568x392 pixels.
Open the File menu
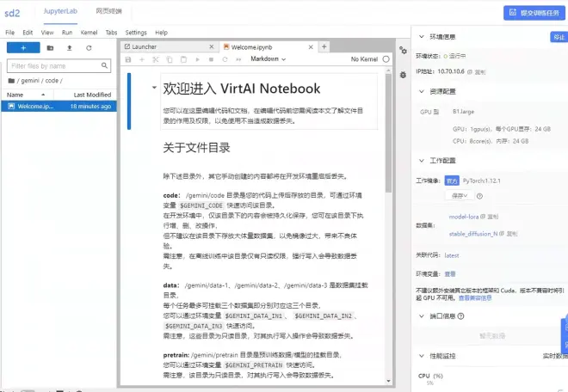pyautogui.click(x=9, y=33)
